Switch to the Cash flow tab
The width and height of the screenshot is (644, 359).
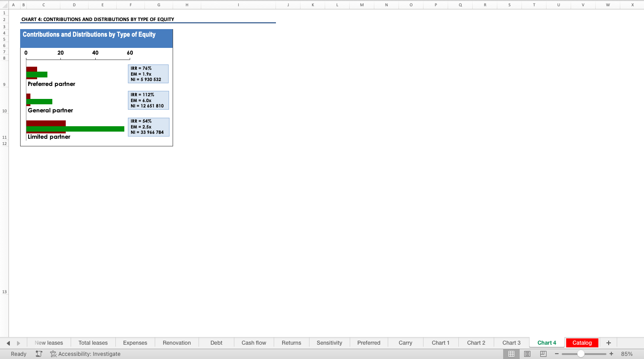coord(254,343)
